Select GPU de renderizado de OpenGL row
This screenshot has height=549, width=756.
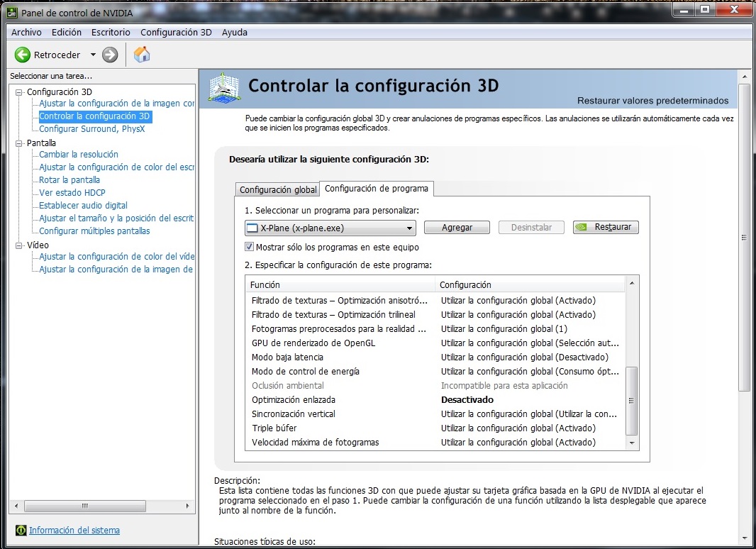(x=435, y=343)
